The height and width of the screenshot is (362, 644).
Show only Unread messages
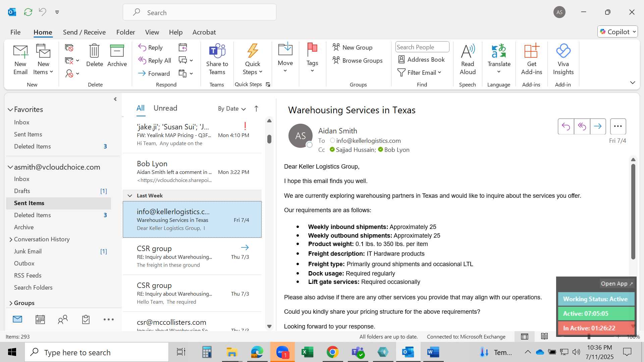165,108
